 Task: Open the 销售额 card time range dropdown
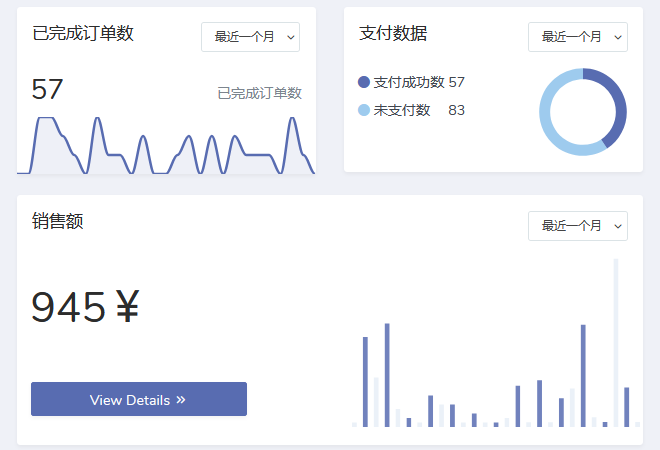[x=577, y=226]
